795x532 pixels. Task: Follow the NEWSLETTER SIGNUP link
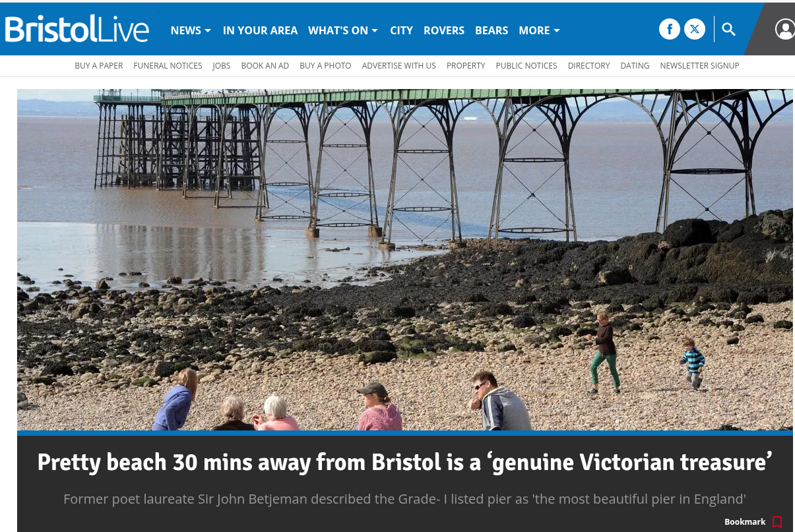tap(699, 66)
